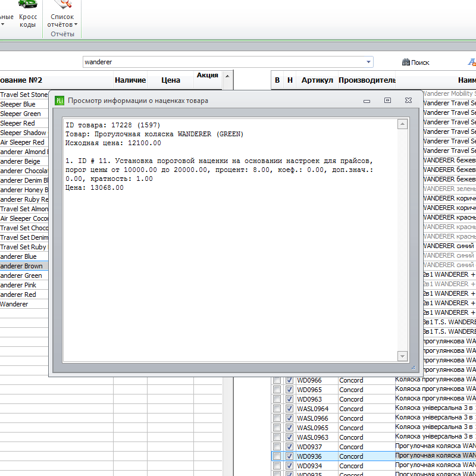476x476 pixels.
Task: Select the anderer Red row
Action: coord(24,295)
